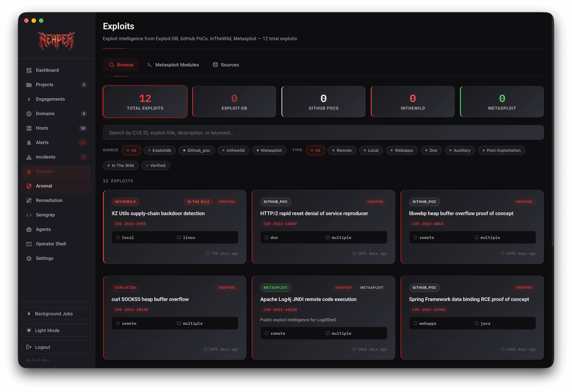Click the InTheWild stat card

click(413, 102)
